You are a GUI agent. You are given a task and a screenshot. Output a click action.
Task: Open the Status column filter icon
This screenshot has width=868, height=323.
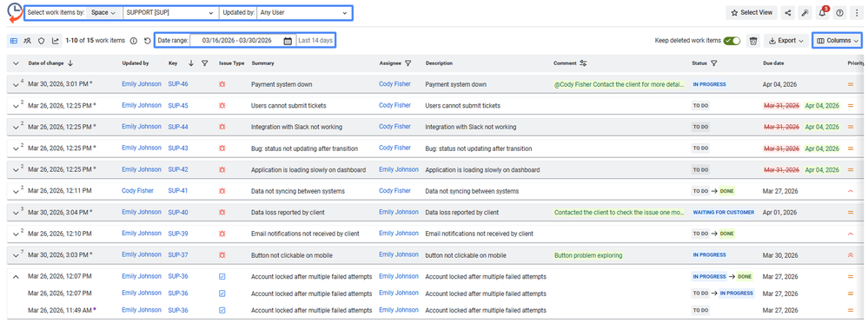[714, 63]
